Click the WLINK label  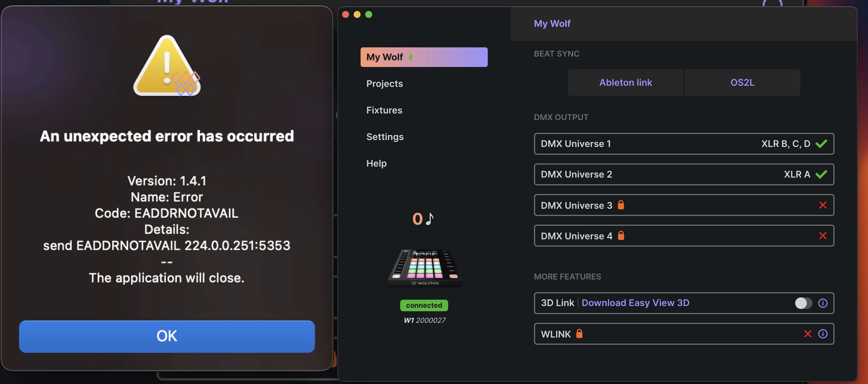click(556, 334)
